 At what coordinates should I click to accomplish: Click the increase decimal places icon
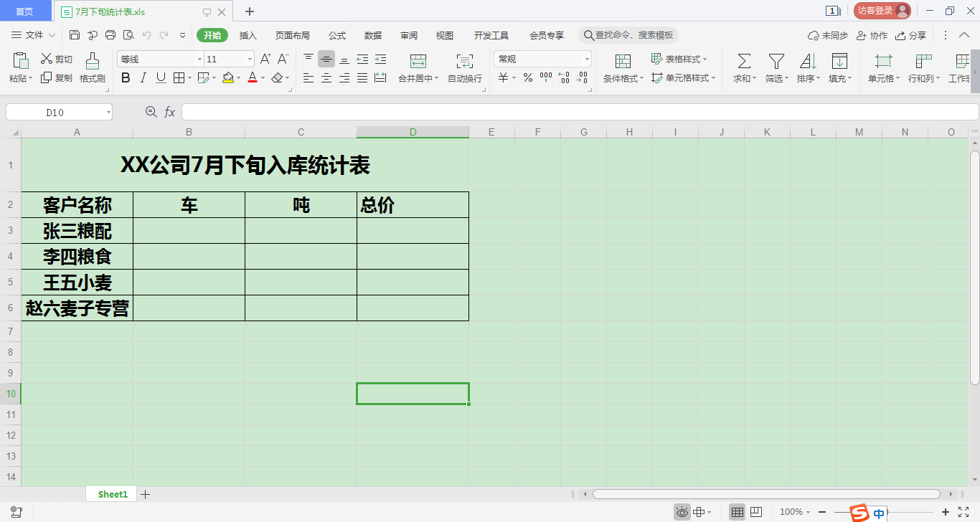(x=564, y=77)
